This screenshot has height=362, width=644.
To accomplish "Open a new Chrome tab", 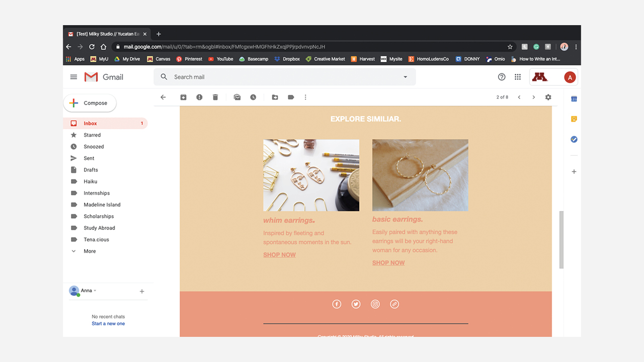I will [x=158, y=34].
